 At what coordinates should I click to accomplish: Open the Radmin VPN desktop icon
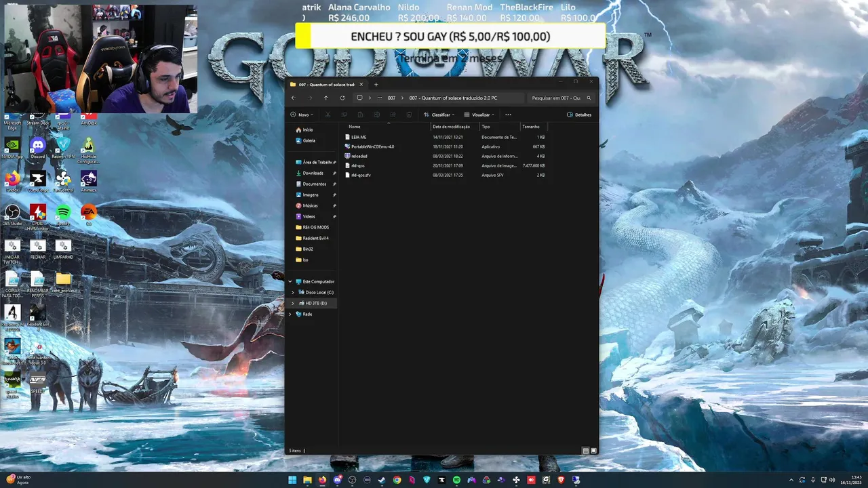tap(63, 148)
